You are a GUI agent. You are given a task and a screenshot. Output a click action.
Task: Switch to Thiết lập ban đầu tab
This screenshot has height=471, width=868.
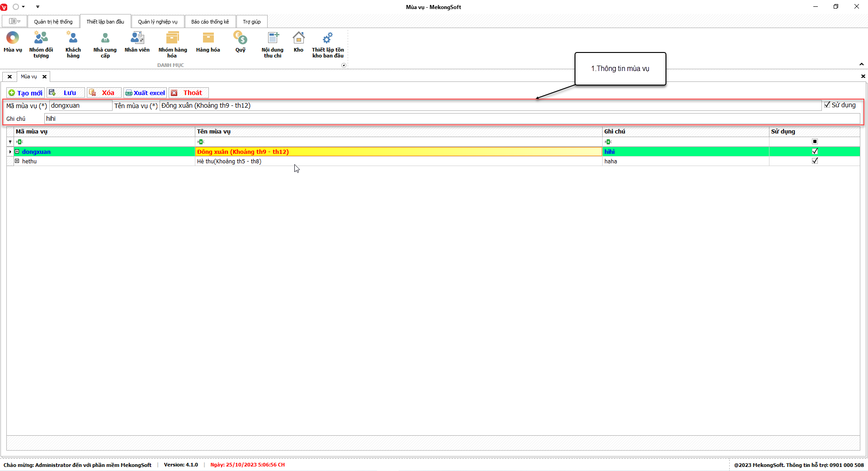[105, 22]
